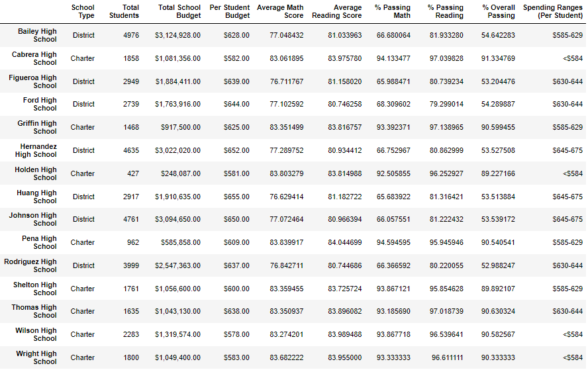Click the Average Math Score header
The image size is (588, 370).
[x=280, y=12]
